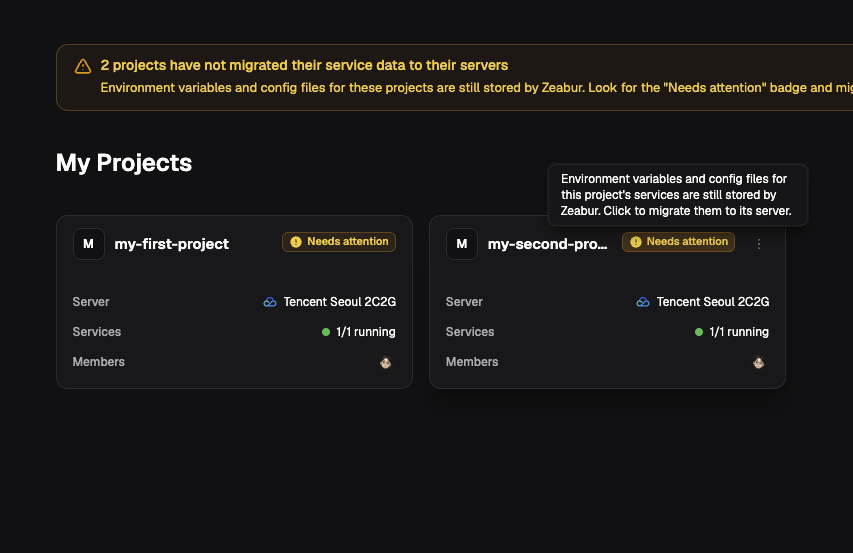Click Tencent Seoul 2C2G in my-first-project
The height and width of the screenshot is (553, 853).
340,302
